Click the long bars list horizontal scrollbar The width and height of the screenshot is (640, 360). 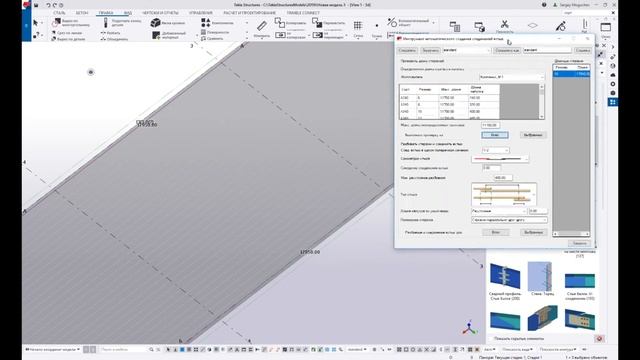(571, 234)
